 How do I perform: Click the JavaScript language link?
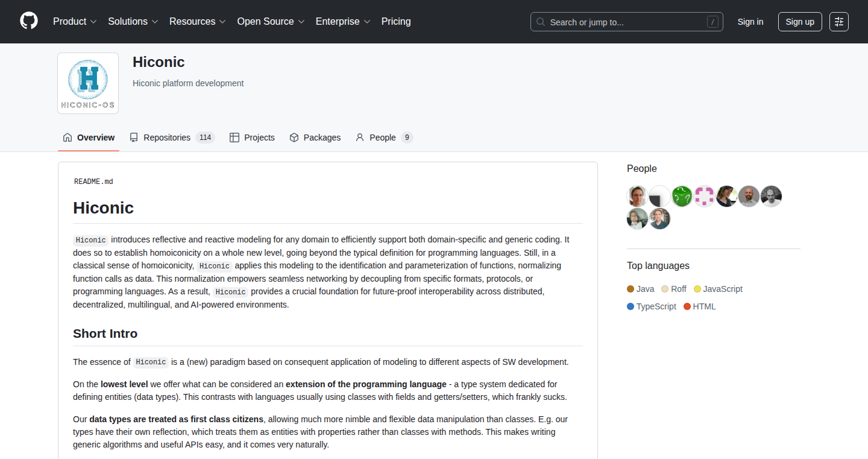pyautogui.click(x=718, y=289)
